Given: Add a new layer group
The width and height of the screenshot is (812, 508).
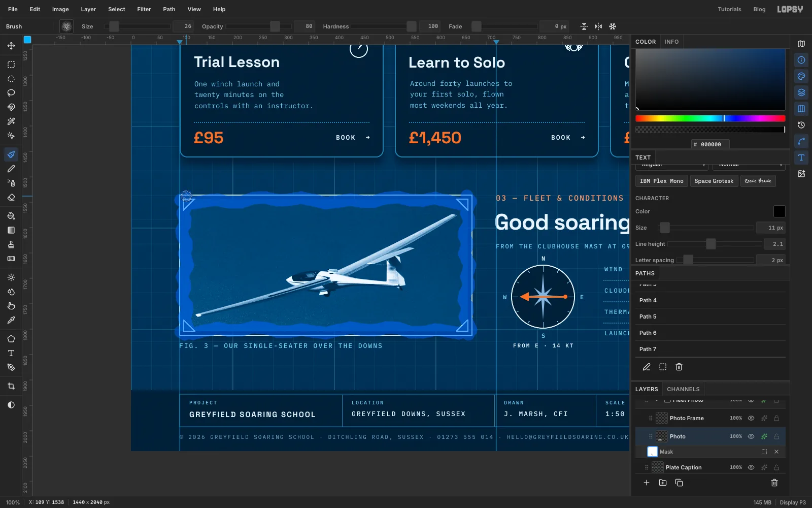Looking at the screenshot, I should (663, 483).
